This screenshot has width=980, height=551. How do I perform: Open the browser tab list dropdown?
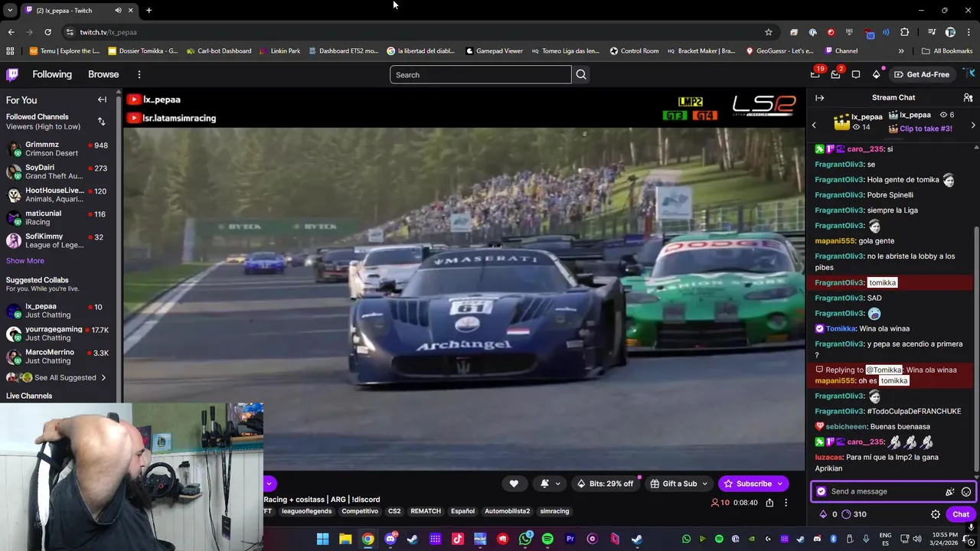click(x=9, y=10)
